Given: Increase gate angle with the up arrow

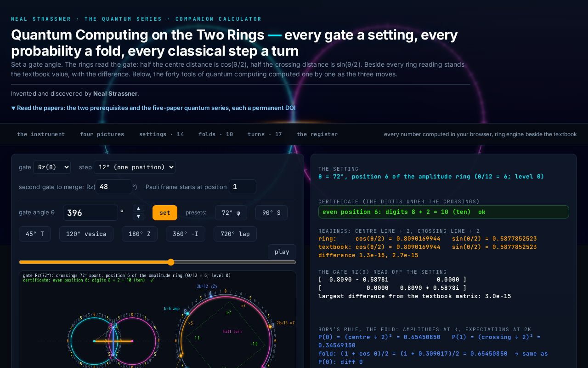Looking at the screenshot, I should pyautogui.click(x=138, y=209).
